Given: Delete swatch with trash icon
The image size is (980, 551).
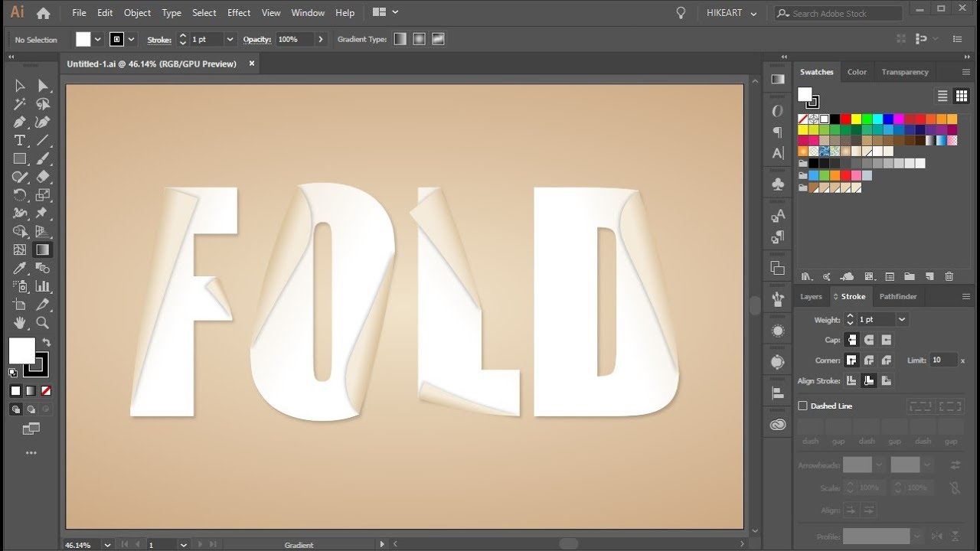Looking at the screenshot, I should pyautogui.click(x=949, y=276).
